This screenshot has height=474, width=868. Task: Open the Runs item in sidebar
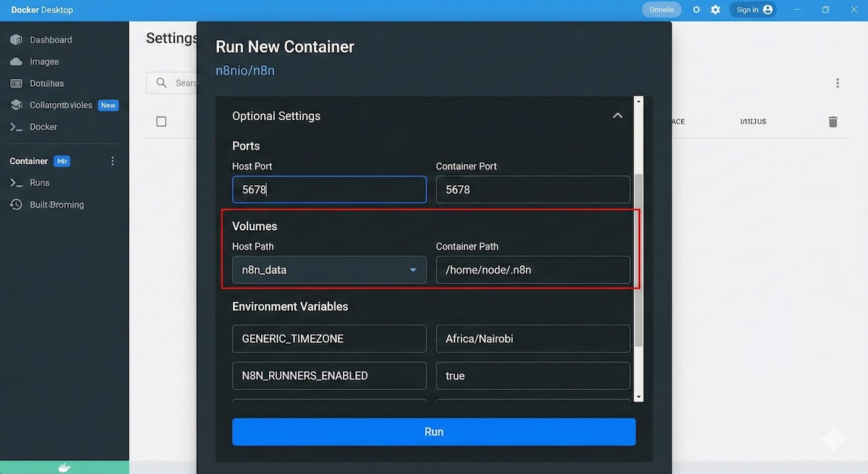pos(39,183)
